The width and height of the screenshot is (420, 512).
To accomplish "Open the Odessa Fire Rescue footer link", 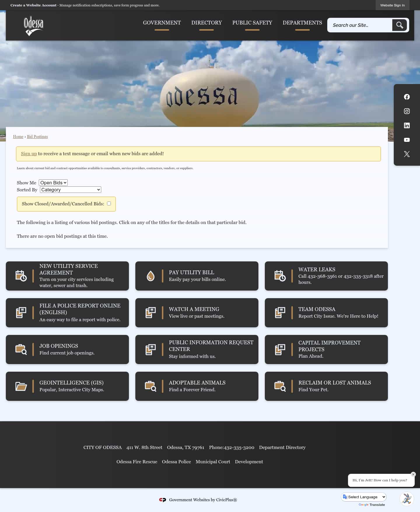I will pyautogui.click(x=137, y=462).
